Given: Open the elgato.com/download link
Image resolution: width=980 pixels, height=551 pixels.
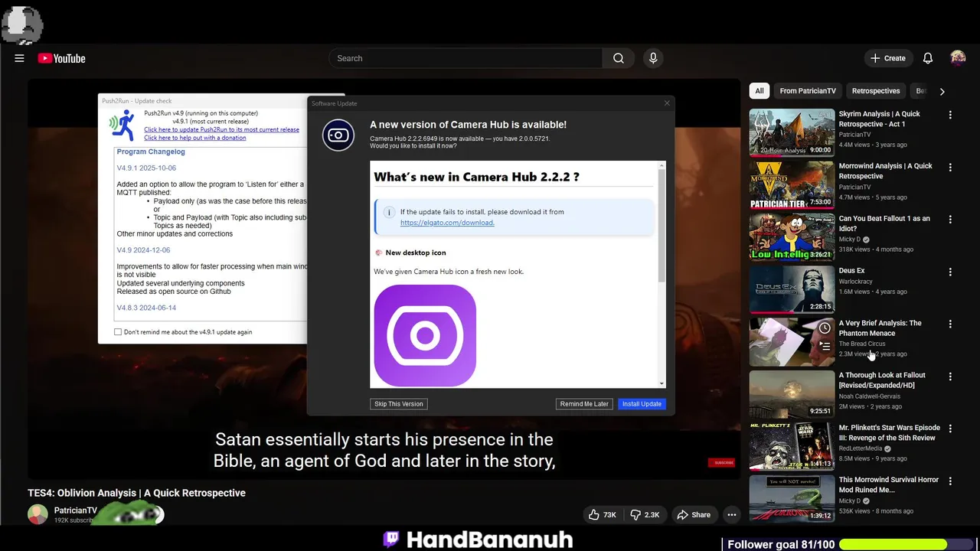Looking at the screenshot, I should pos(447,223).
